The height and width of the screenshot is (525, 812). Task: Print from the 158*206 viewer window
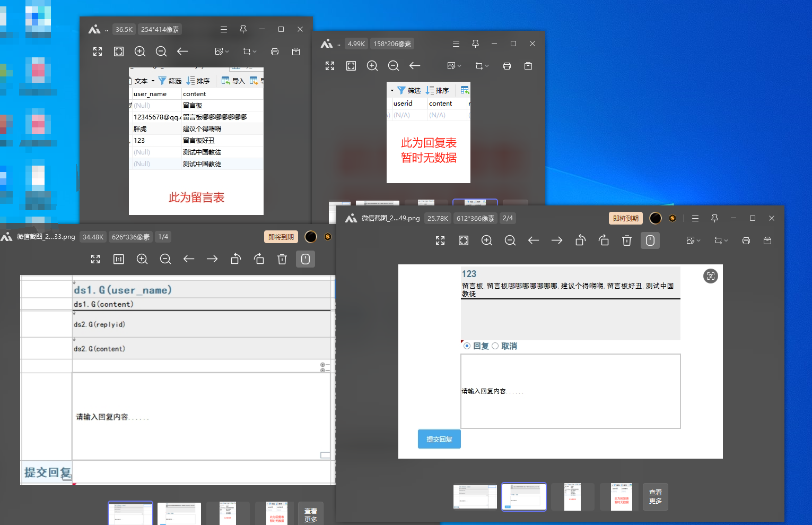point(507,66)
